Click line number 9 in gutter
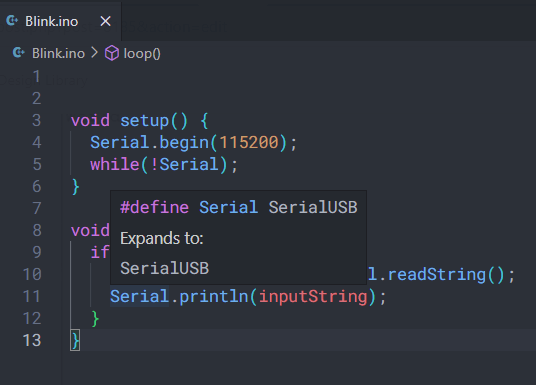Viewport: 536px width, 385px height. [37, 252]
